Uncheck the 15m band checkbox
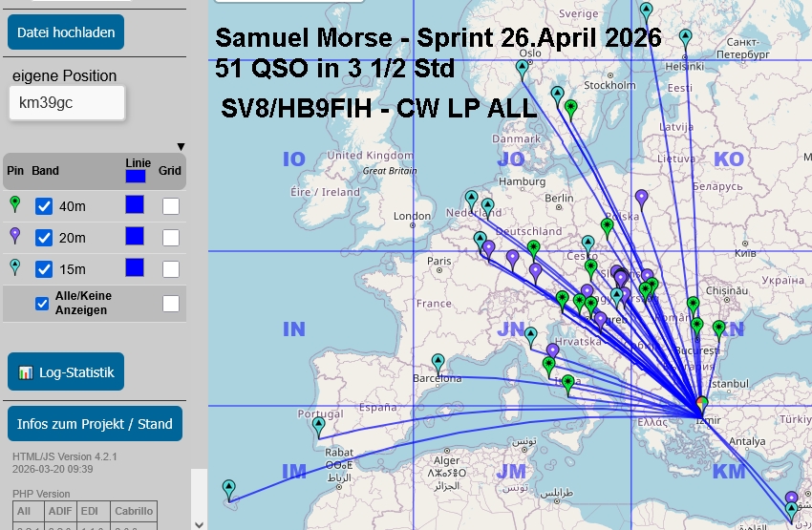Image resolution: width=812 pixels, height=530 pixels. [44, 269]
